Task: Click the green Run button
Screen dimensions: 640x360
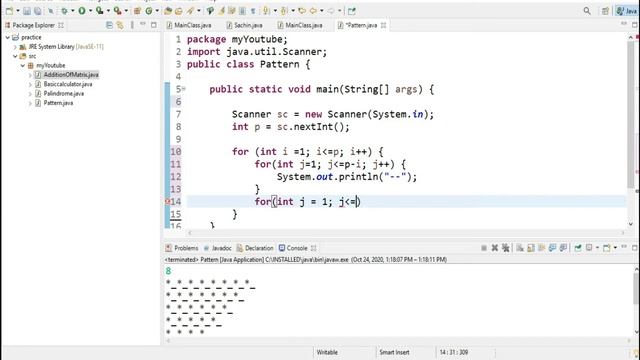Action: pos(82,11)
